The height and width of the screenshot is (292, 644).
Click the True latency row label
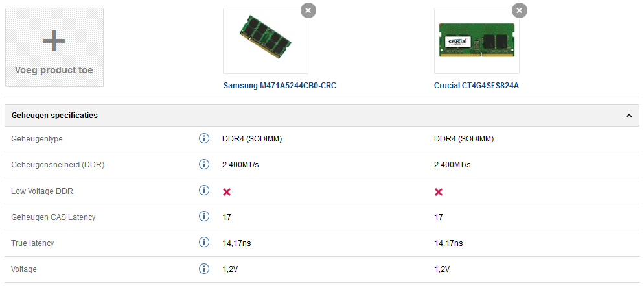32,243
